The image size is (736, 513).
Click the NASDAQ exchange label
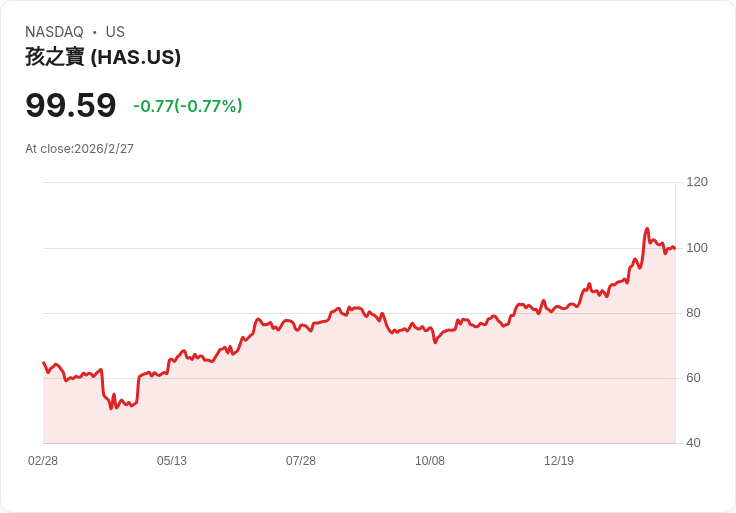[54, 32]
